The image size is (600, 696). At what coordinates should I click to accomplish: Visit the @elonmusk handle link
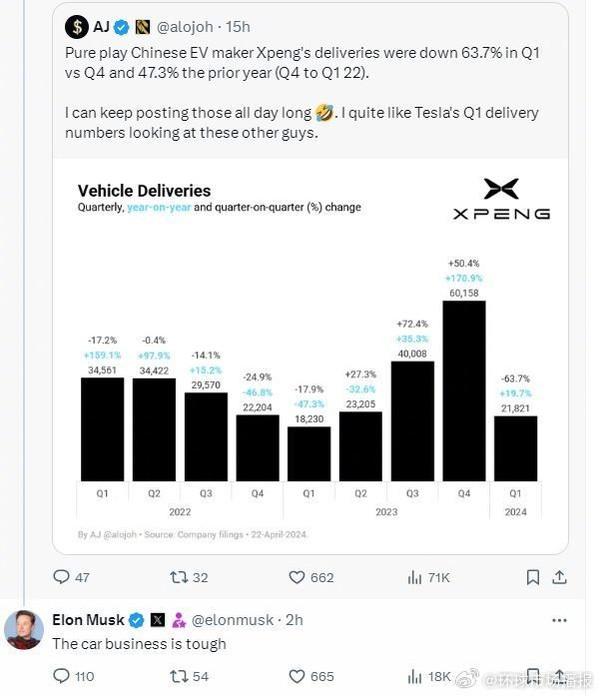(x=235, y=620)
